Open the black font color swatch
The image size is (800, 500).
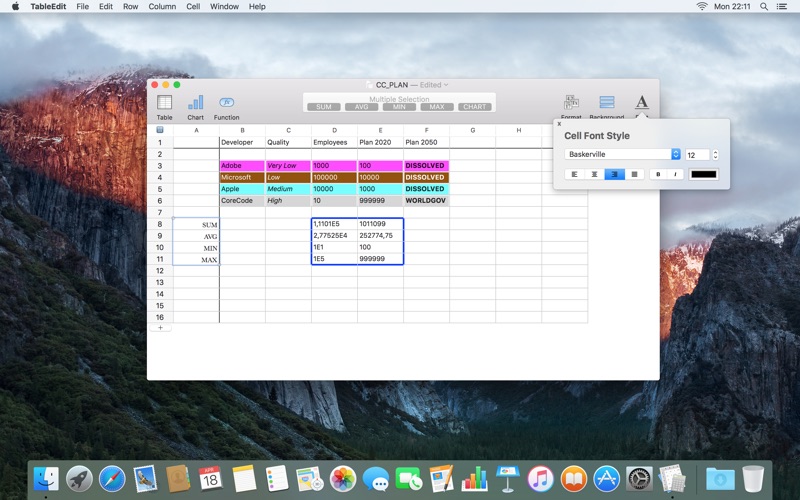(704, 174)
